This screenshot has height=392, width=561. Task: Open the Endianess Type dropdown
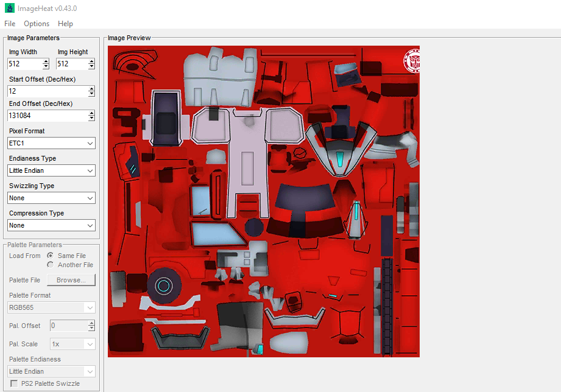(51, 170)
